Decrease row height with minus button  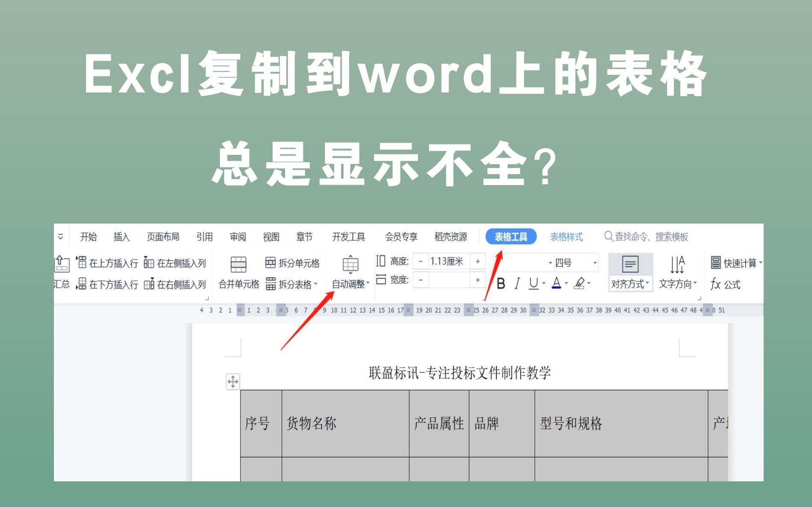[421, 261]
